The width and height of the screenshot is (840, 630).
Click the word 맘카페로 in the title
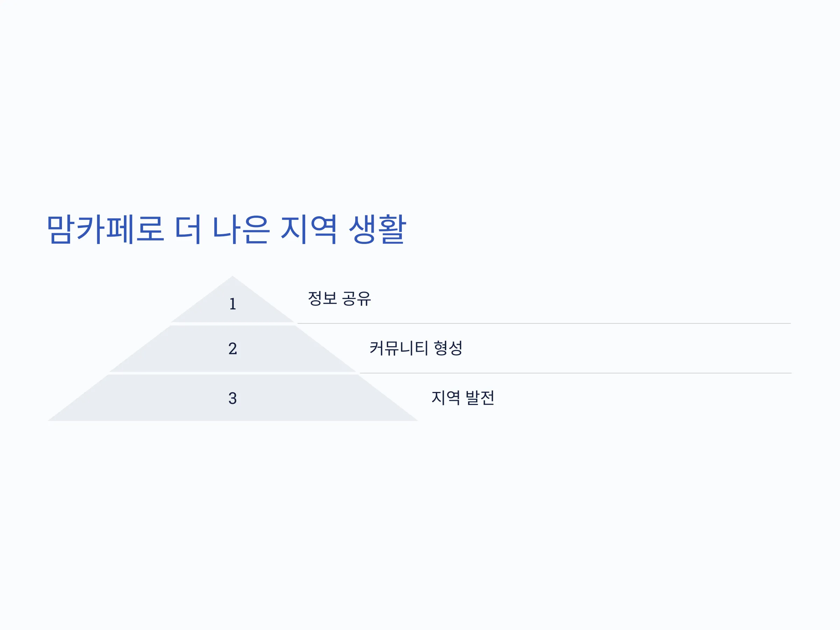tap(106, 229)
